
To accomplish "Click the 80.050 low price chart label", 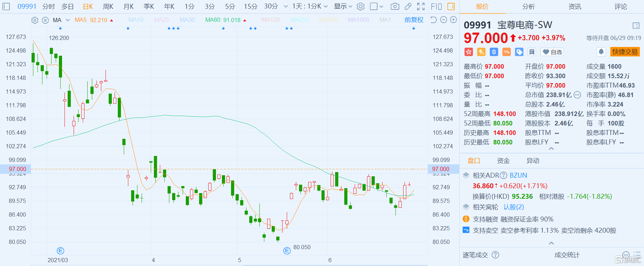I will pos(302,247).
